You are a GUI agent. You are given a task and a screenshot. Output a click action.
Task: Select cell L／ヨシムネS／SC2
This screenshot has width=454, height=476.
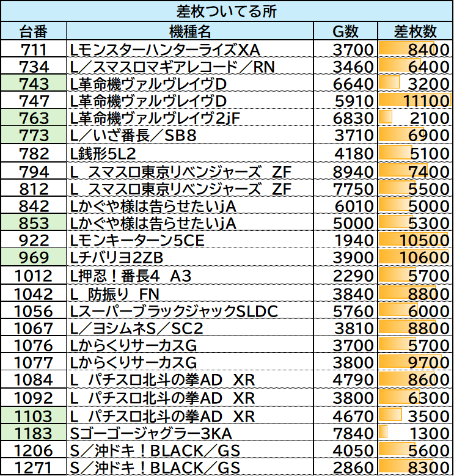click(189, 328)
